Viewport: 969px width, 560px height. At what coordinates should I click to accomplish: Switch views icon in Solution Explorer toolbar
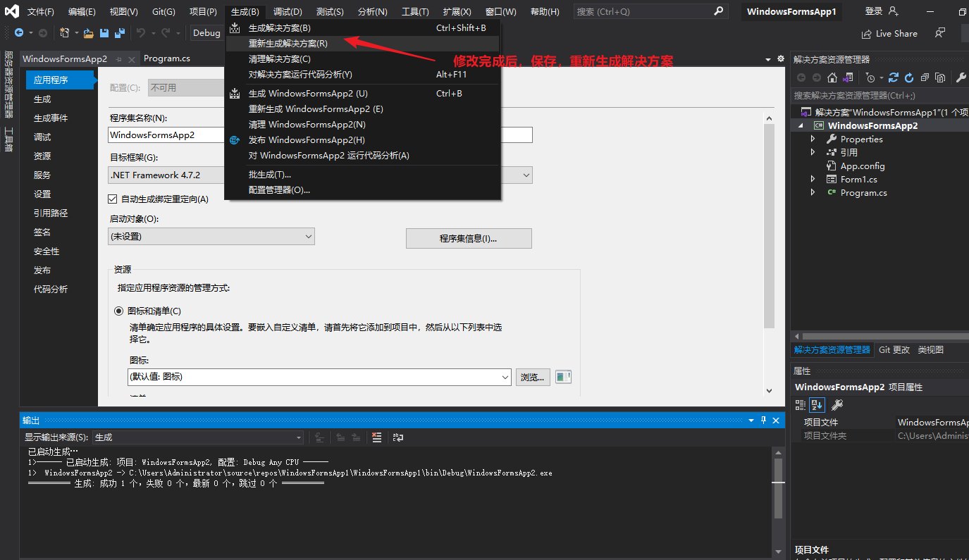pos(848,77)
